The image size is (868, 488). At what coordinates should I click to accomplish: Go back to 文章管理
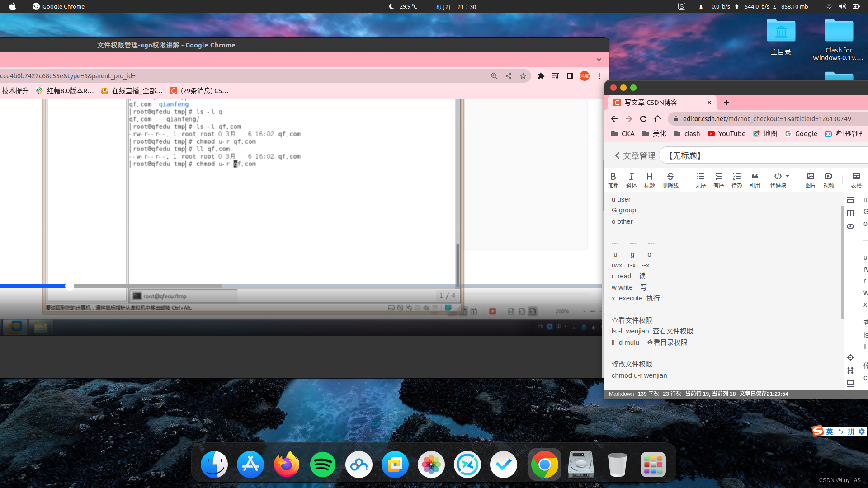click(x=635, y=155)
